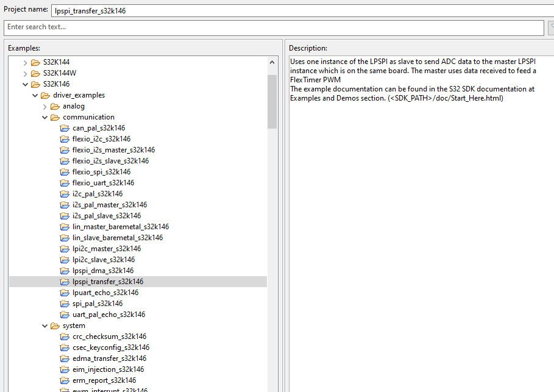Click the folder icon next to crc_checksum_s32k146
Image resolution: width=554 pixels, height=392 pixels.
click(65, 336)
